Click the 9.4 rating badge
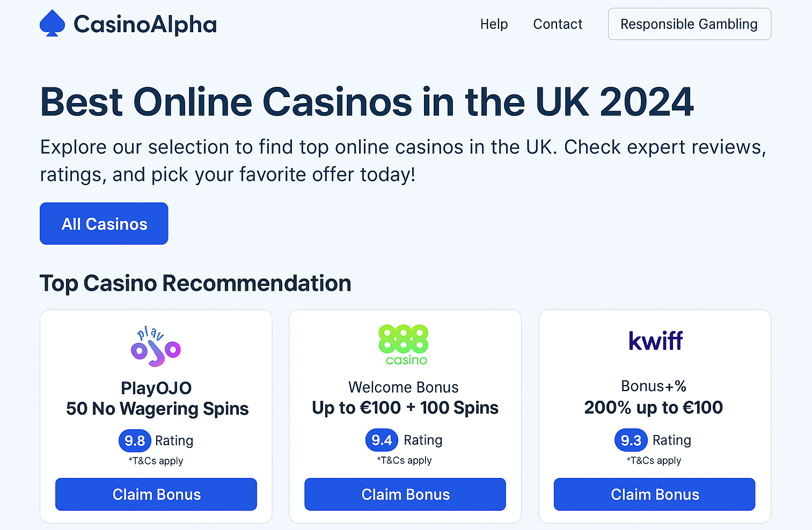The image size is (812, 530). tap(382, 440)
